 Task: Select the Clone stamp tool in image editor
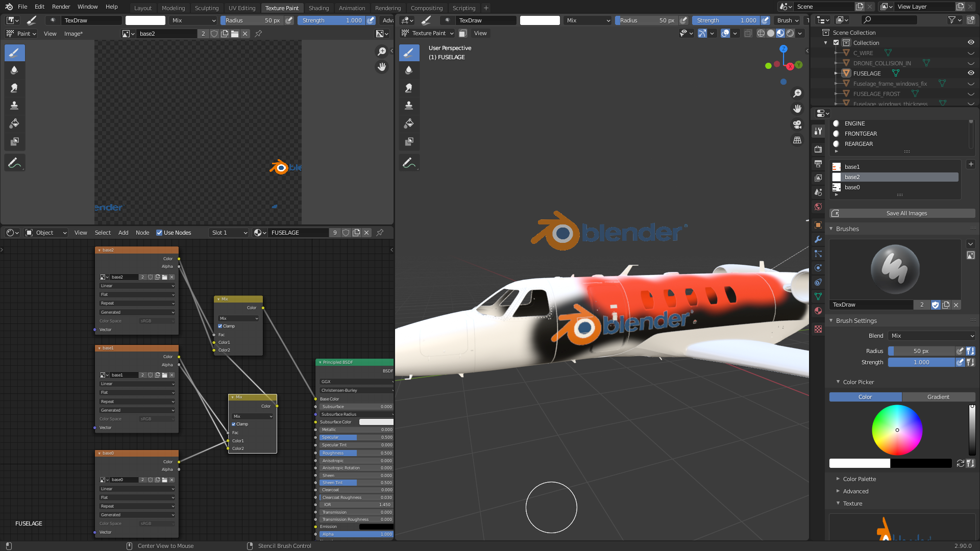tap(14, 106)
